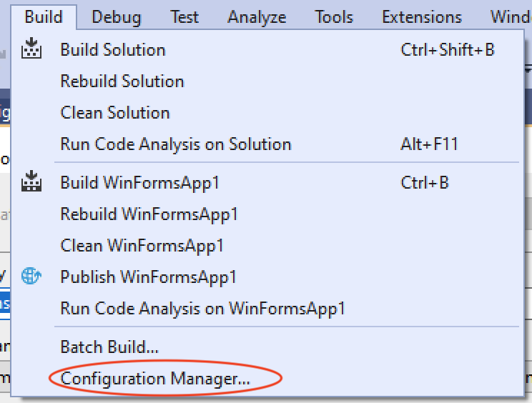Select Build Solution menu entry

click(x=113, y=49)
